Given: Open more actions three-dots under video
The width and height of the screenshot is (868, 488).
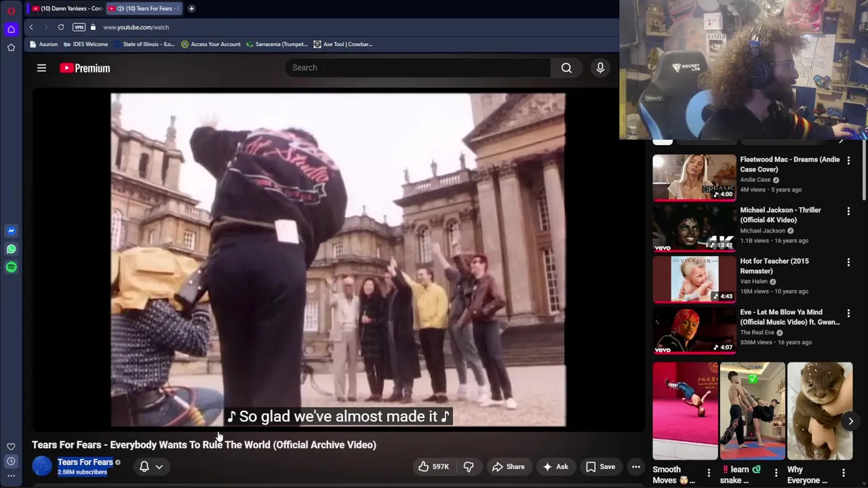Looking at the screenshot, I should pos(636,466).
